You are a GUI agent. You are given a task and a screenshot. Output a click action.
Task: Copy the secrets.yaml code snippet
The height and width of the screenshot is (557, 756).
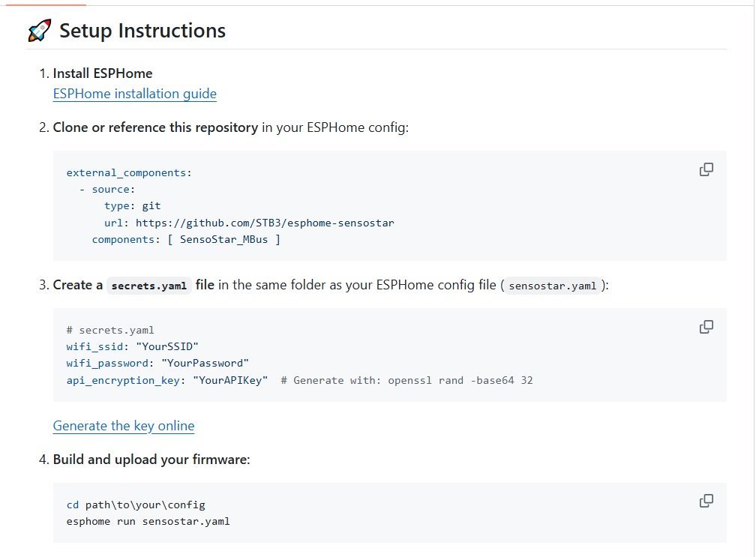tap(706, 327)
